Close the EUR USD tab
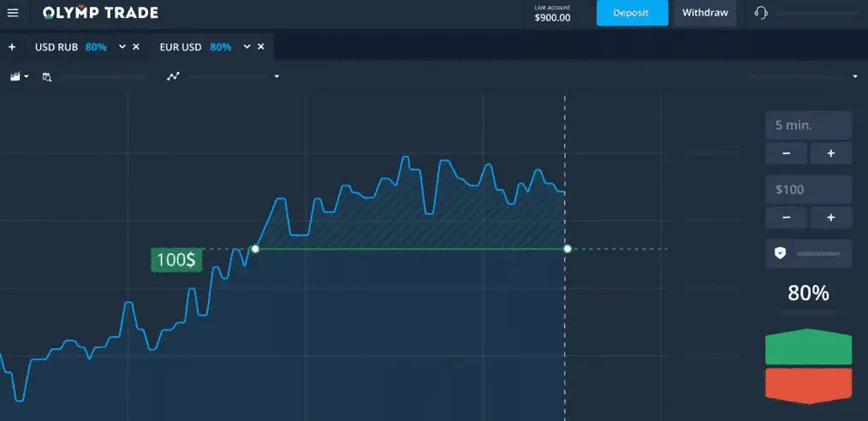The width and height of the screenshot is (868, 421). click(x=261, y=47)
